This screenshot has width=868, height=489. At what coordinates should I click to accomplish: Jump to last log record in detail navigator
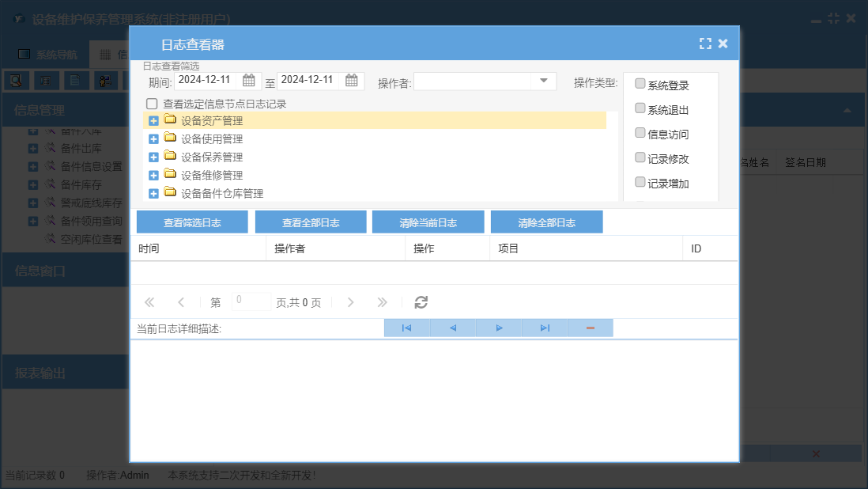tap(545, 328)
